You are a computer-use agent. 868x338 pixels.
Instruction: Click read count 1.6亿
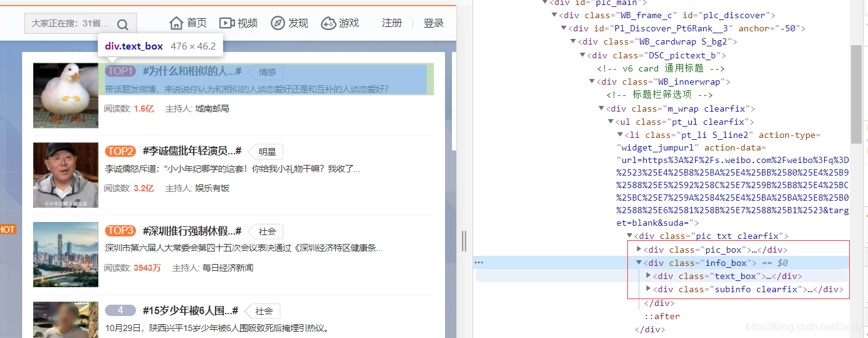pos(144,108)
